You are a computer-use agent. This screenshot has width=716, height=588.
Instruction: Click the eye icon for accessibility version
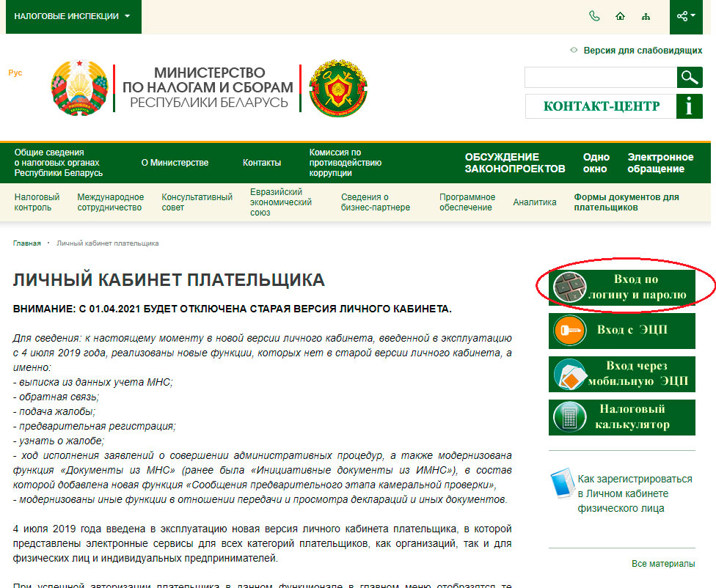click(x=574, y=50)
